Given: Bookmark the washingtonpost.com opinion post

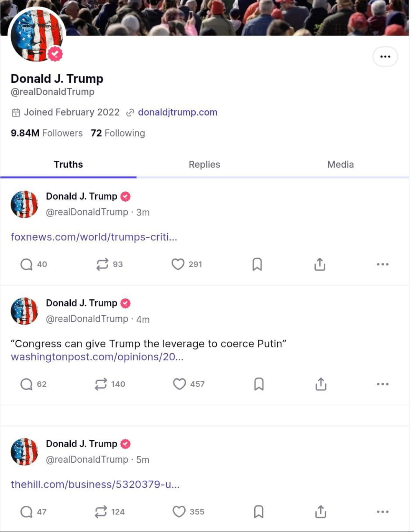Looking at the screenshot, I should coord(259,384).
